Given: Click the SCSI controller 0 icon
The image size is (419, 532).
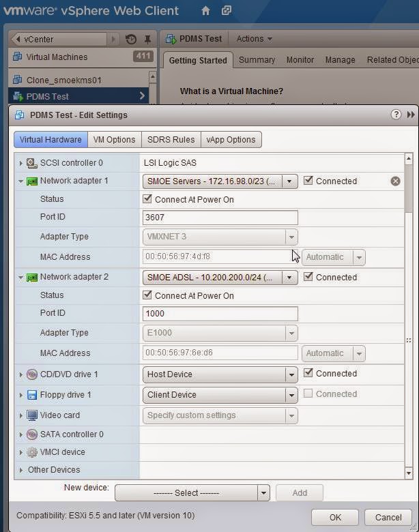Looking at the screenshot, I should coord(32,163).
